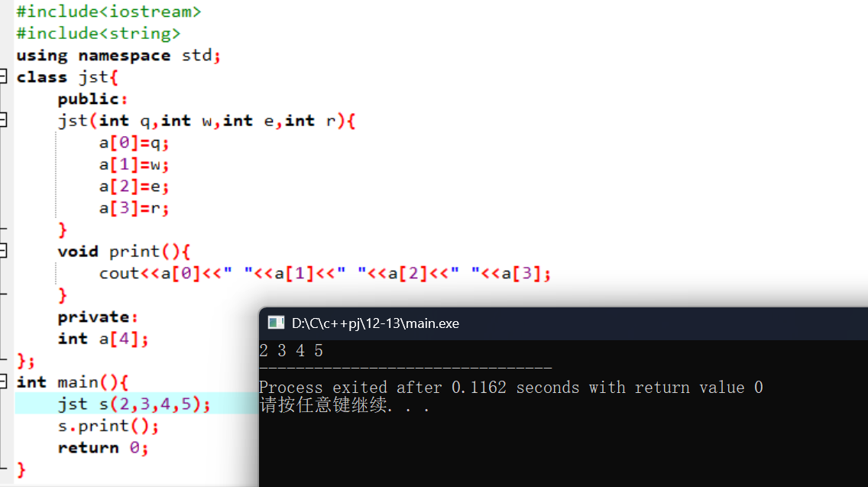Click the s.print(); call
868x487 pixels.
coord(108,426)
